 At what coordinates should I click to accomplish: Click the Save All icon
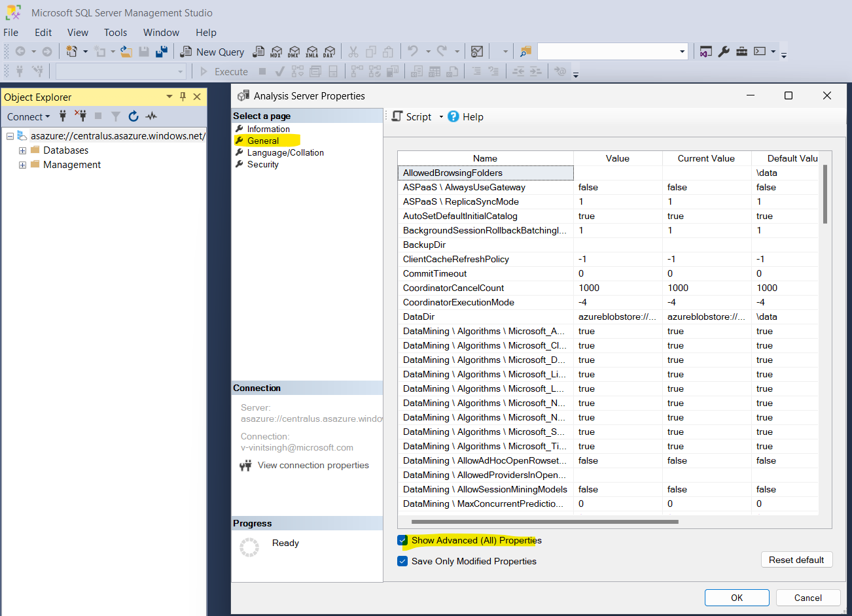click(162, 52)
